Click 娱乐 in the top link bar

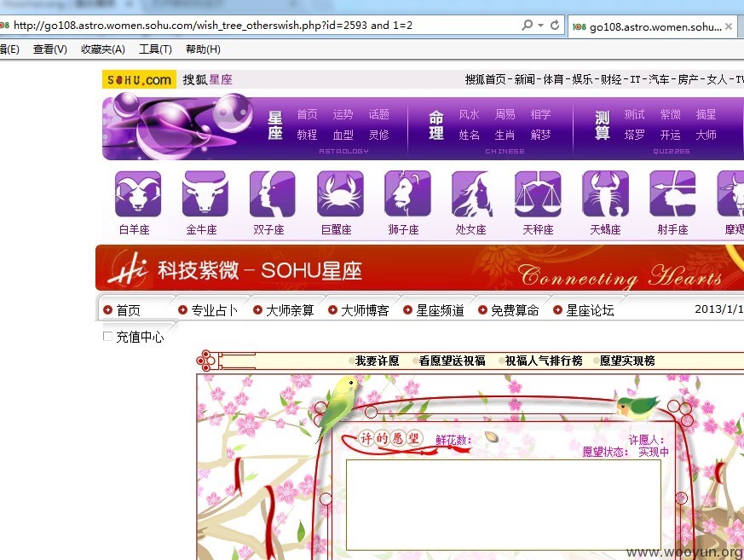pos(582,79)
